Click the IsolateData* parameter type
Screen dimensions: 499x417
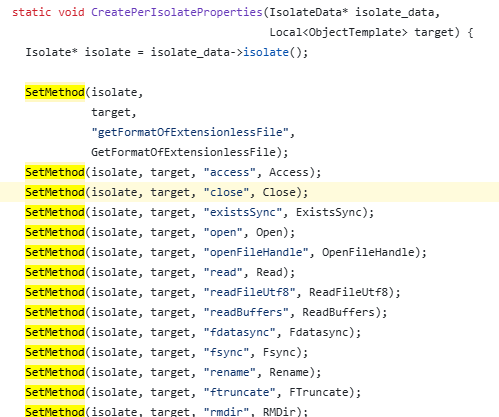pos(309,12)
